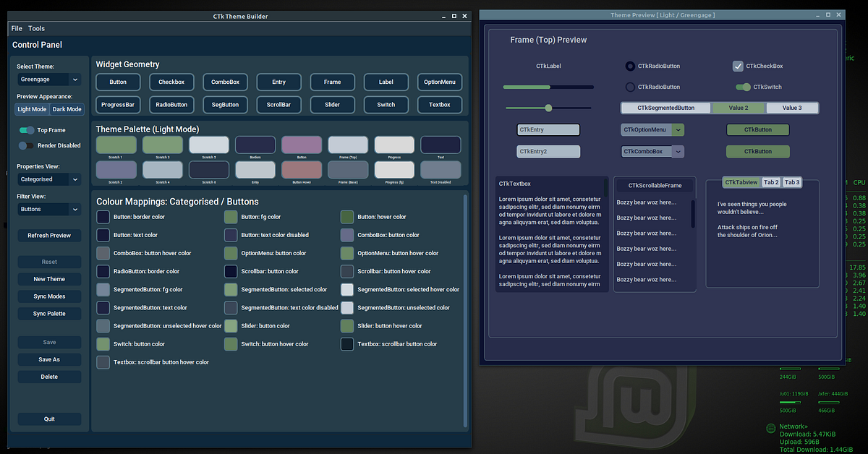Select Value 3 in the segmented button preview
Viewport: 868px width, 454px height.
click(793, 107)
